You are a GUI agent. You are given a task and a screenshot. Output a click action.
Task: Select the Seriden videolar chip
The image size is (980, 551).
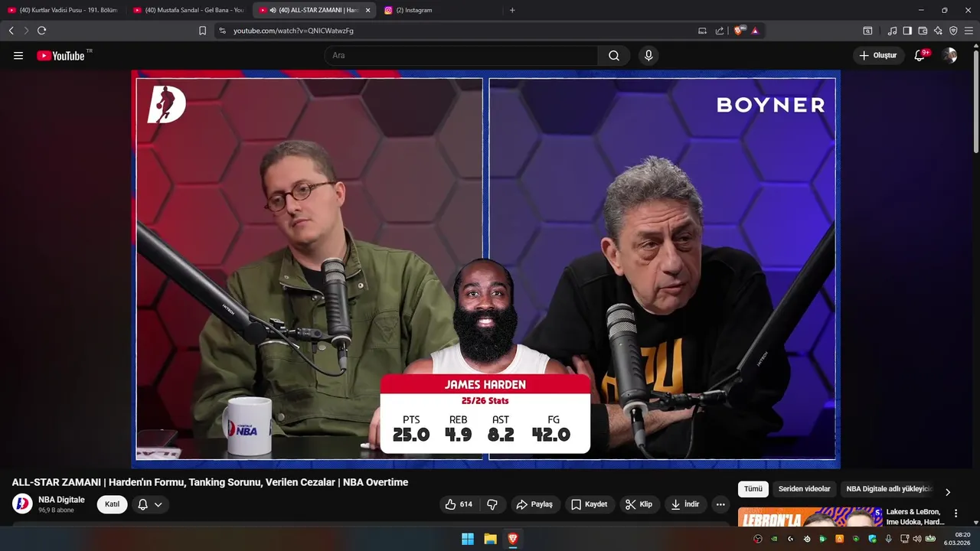click(804, 489)
